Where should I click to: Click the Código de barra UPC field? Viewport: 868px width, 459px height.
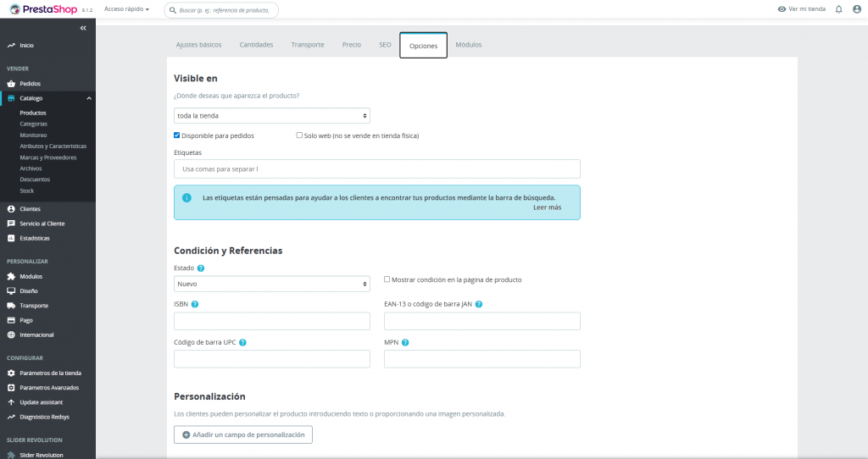click(272, 359)
